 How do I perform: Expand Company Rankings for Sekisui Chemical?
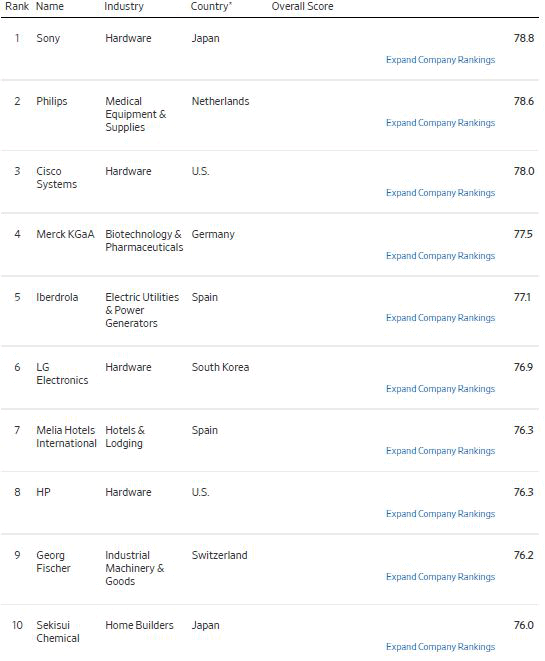(x=440, y=647)
